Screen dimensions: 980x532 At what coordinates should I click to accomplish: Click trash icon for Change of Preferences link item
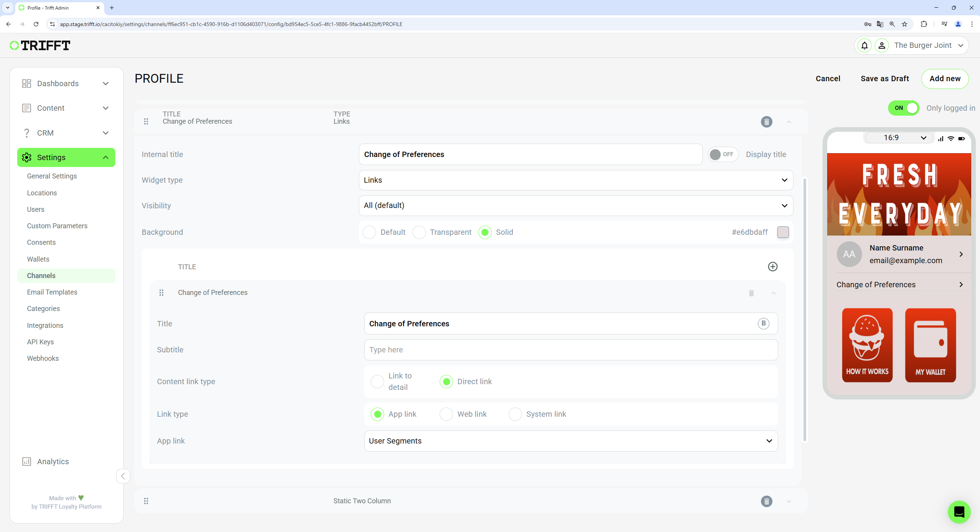[x=751, y=293]
